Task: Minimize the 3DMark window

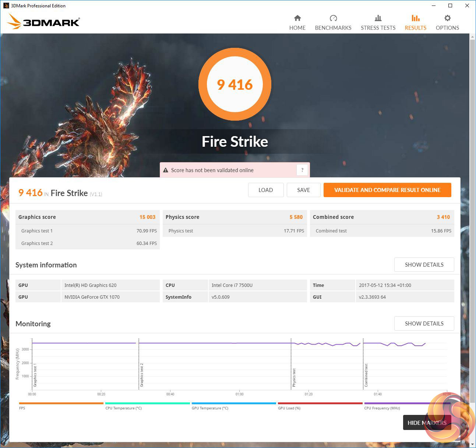Action: point(433,6)
